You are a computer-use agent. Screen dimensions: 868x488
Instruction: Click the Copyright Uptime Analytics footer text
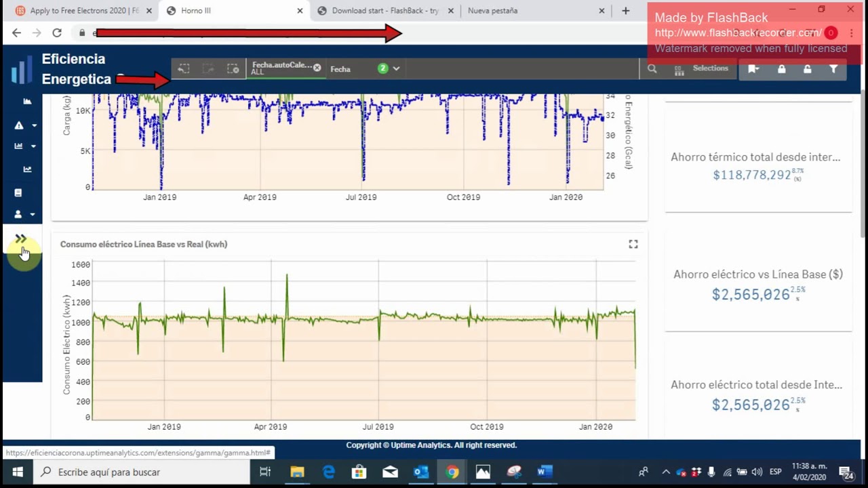pos(431,445)
